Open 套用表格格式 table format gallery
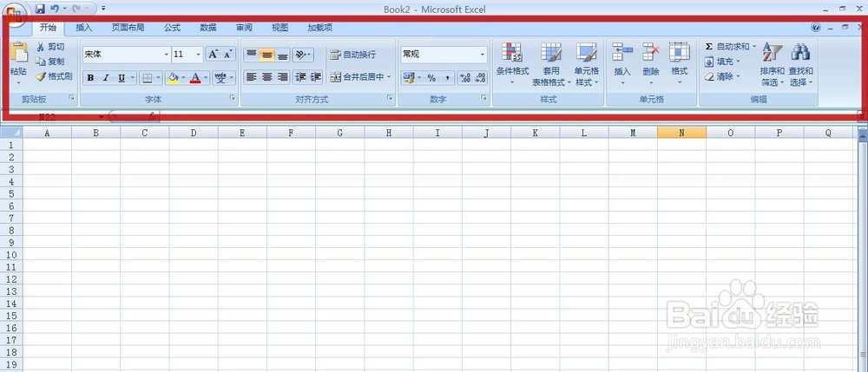Screen dimensions: 868x372 (551, 64)
